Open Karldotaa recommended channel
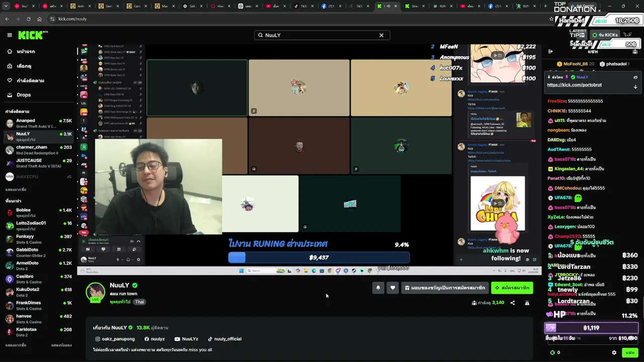The height and width of the screenshot is (362, 644). click(39, 332)
